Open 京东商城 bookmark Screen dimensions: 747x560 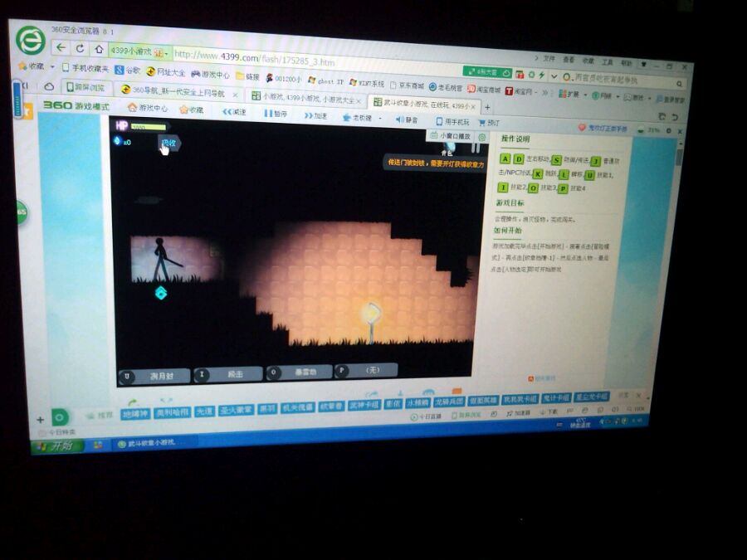(407, 85)
